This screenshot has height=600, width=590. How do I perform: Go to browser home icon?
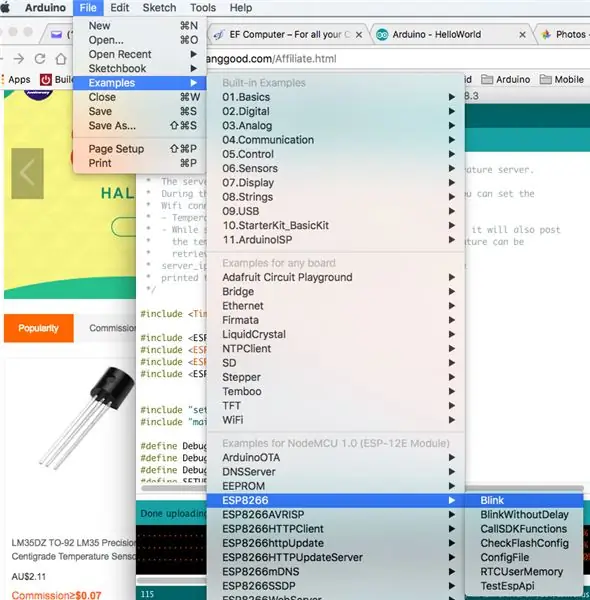point(61,59)
